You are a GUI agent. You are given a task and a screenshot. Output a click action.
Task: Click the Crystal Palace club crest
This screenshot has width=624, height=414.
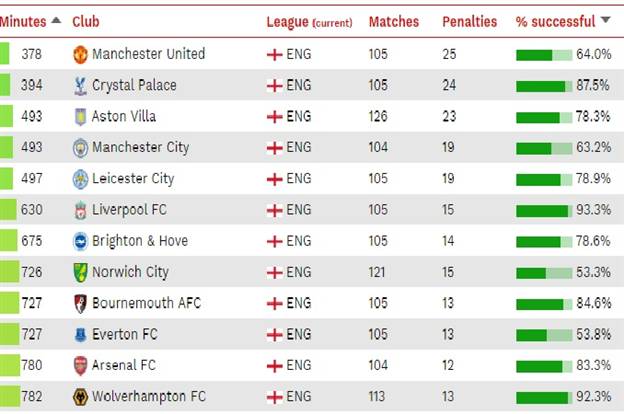pos(80,86)
